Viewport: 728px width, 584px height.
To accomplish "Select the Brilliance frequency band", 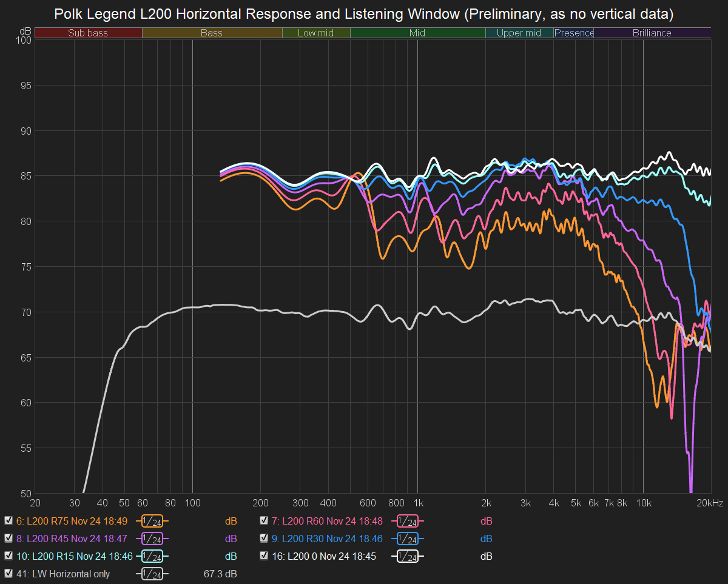I will point(652,33).
